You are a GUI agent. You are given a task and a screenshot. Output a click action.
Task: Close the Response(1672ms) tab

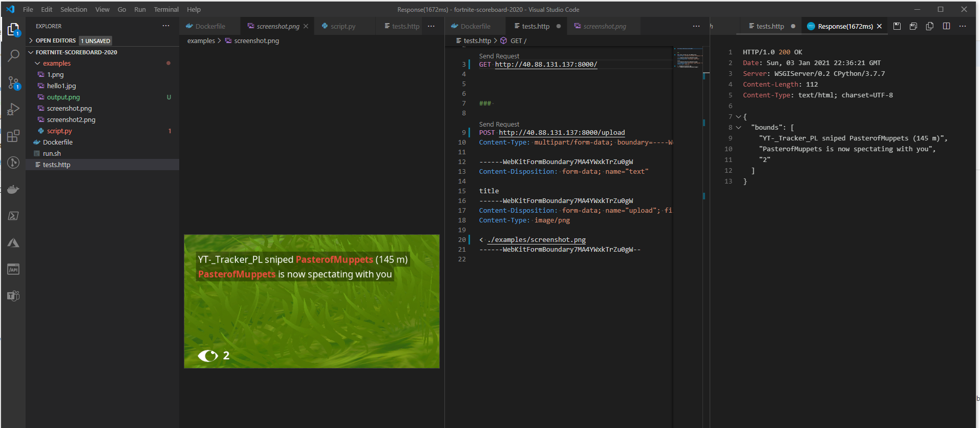(x=879, y=26)
